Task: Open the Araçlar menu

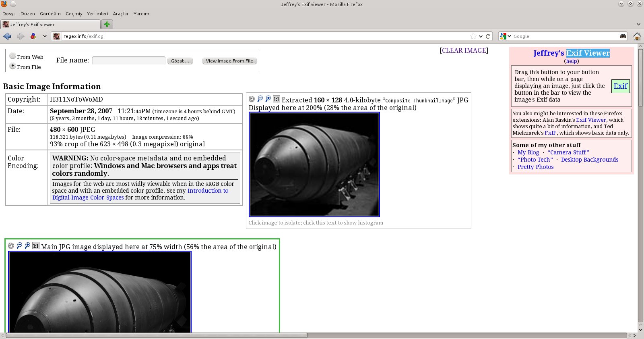Action: 121,14
